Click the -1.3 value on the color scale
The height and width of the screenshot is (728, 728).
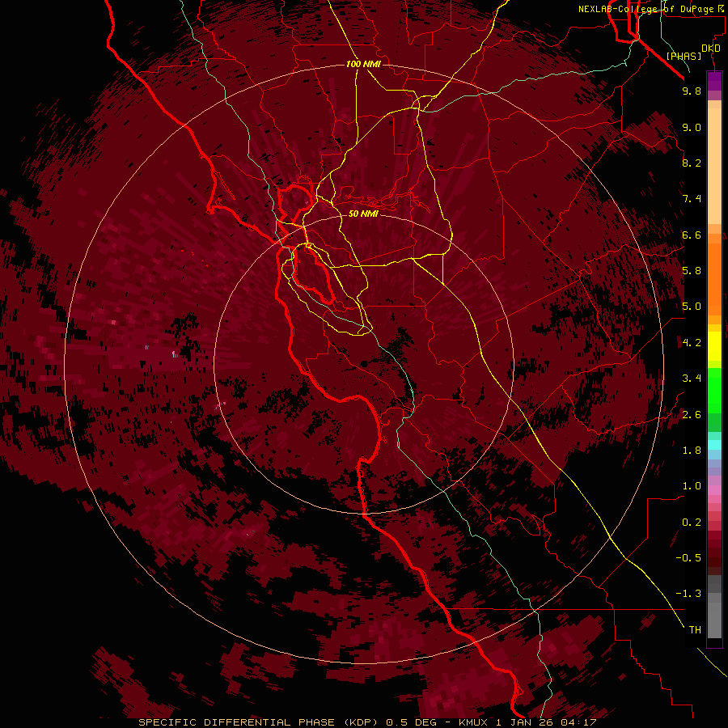click(x=688, y=594)
